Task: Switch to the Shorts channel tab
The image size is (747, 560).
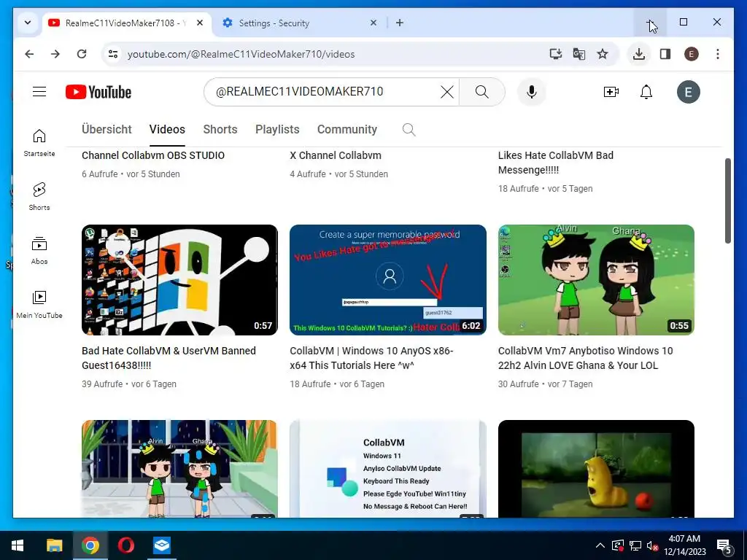Action: 220,130
